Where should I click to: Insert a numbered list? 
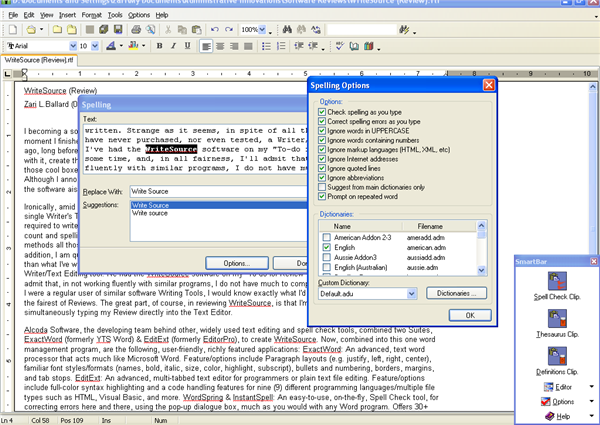[281, 46]
